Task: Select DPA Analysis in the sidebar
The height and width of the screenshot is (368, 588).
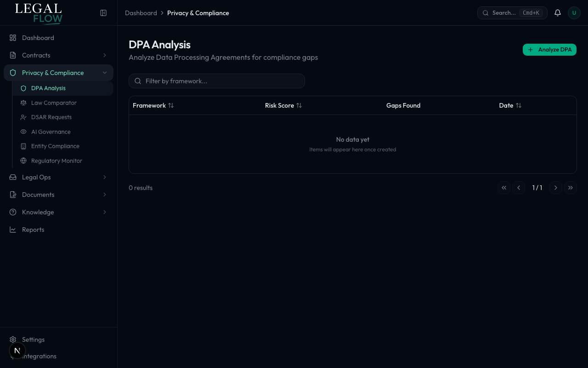Action: pos(48,88)
